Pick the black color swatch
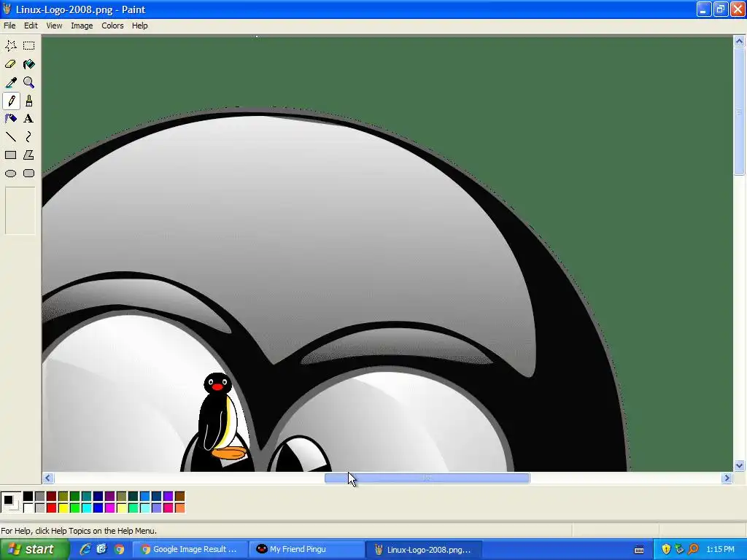Image resolution: width=747 pixels, height=560 pixels. tap(28, 497)
